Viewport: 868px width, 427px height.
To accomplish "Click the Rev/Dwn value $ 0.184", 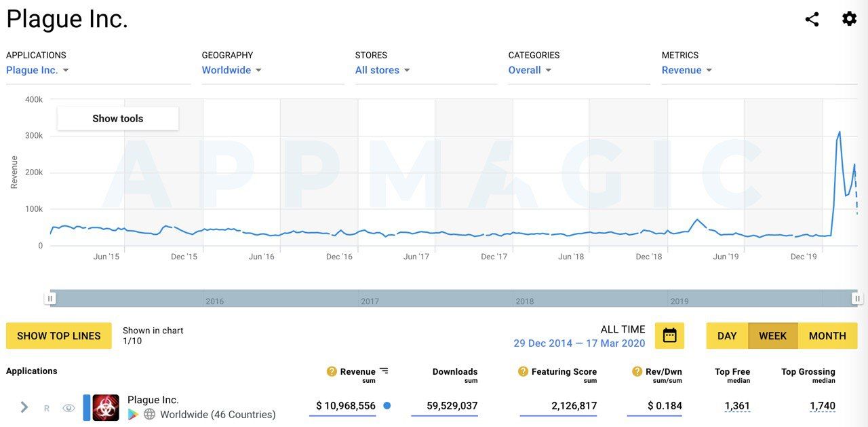I will point(665,406).
